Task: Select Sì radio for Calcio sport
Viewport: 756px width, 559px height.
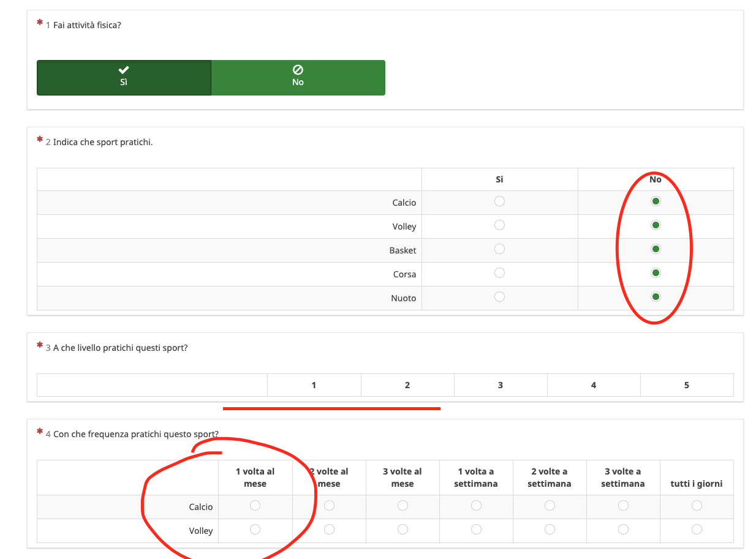Action: tap(499, 201)
